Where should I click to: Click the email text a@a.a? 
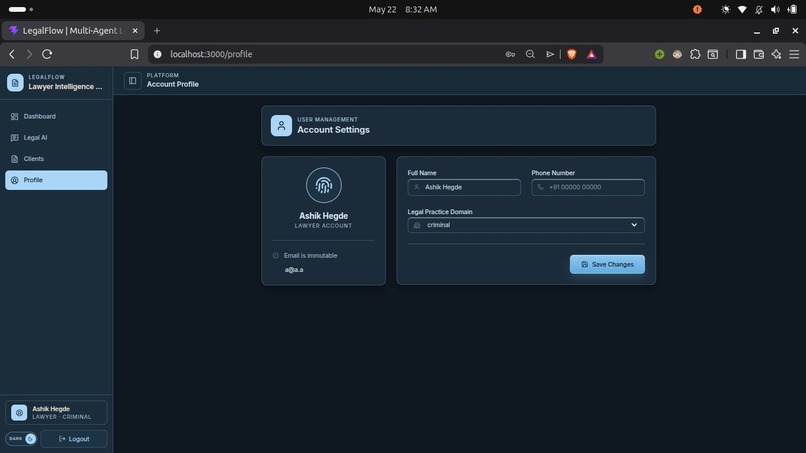pyautogui.click(x=294, y=269)
